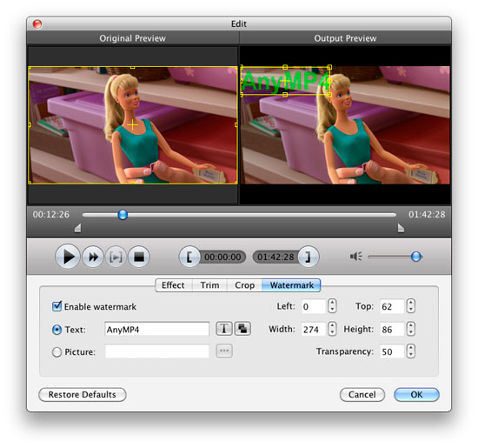
Task: Click the current time 00:12:26 label
Action: 51,215
